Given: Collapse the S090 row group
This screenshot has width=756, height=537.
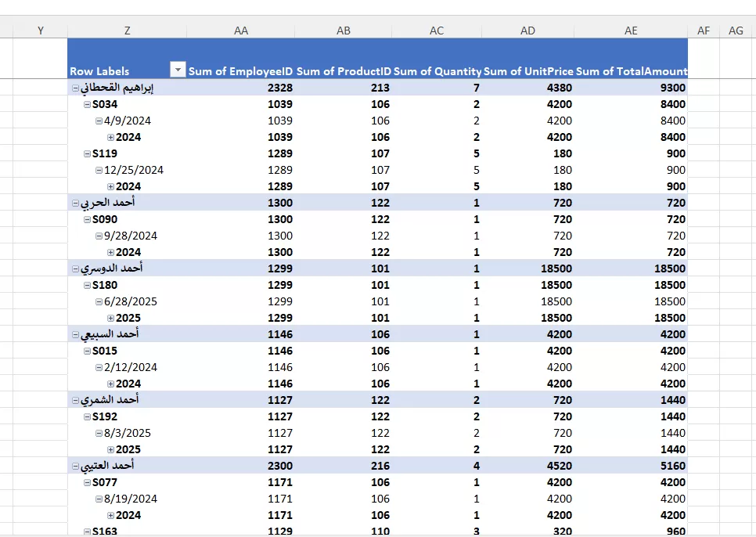Looking at the screenshot, I should [x=87, y=220].
